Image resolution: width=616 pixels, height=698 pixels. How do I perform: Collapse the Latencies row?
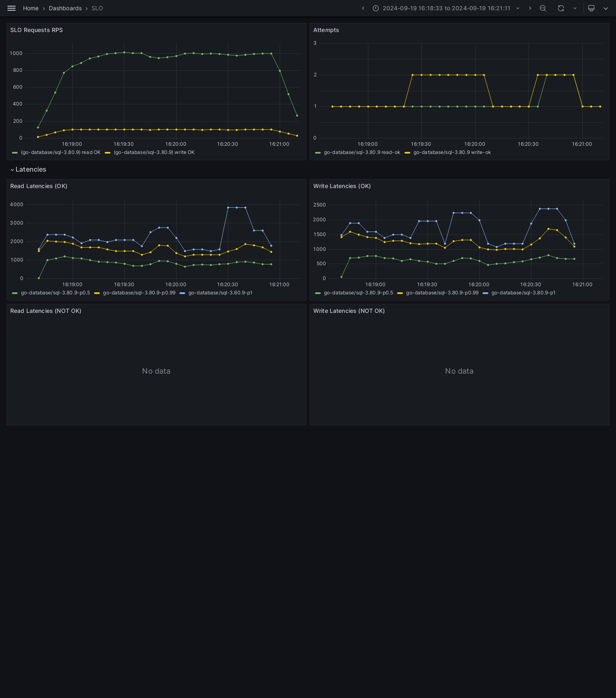click(x=12, y=170)
